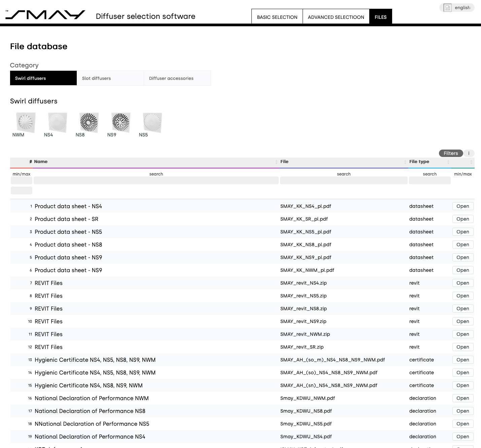Open the Smay_KDWU_NWM.pdf declaration
Screen dimensions: 481x448
click(x=463, y=398)
